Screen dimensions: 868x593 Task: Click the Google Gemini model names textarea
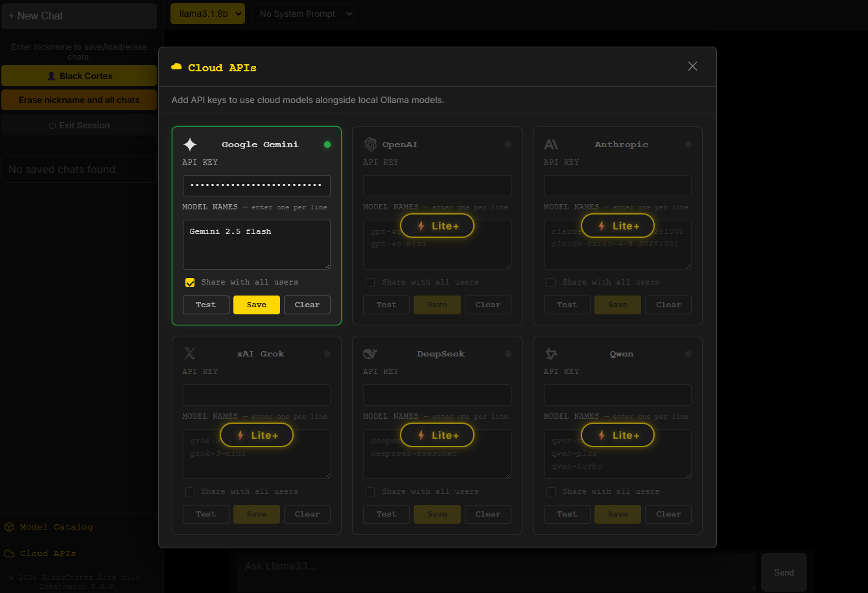point(257,244)
